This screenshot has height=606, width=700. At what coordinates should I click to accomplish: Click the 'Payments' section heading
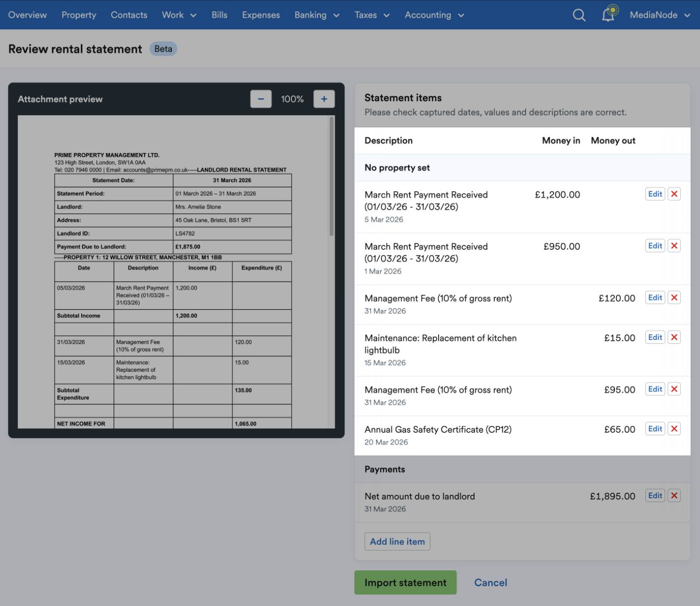click(385, 469)
